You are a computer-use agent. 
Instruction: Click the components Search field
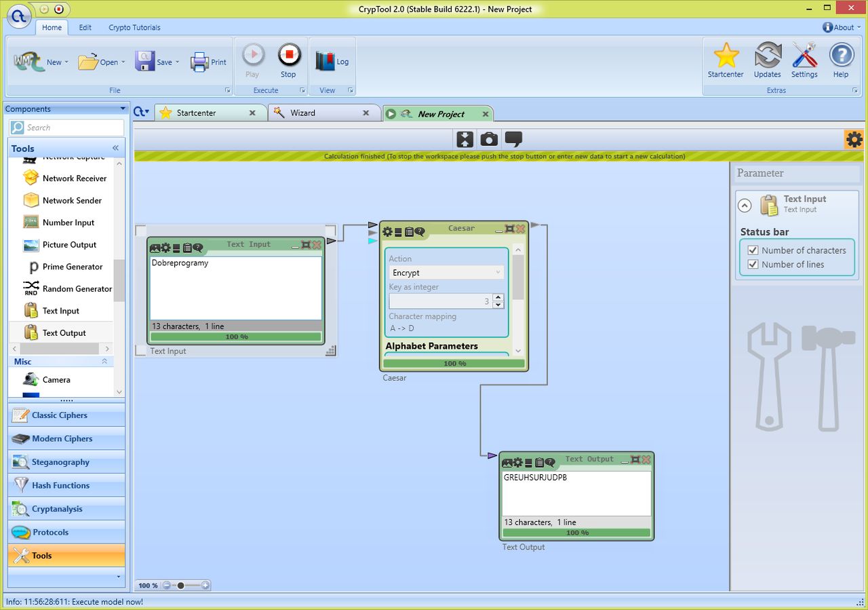[66, 128]
